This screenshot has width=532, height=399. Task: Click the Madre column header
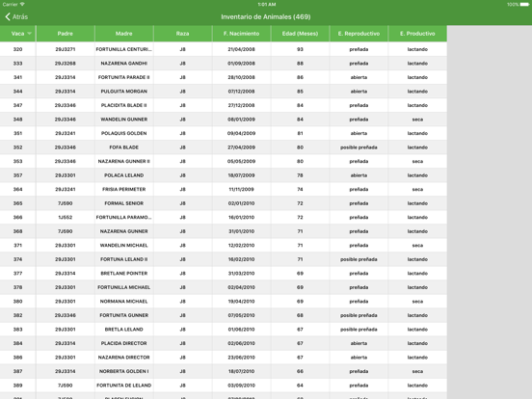point(123,33)
